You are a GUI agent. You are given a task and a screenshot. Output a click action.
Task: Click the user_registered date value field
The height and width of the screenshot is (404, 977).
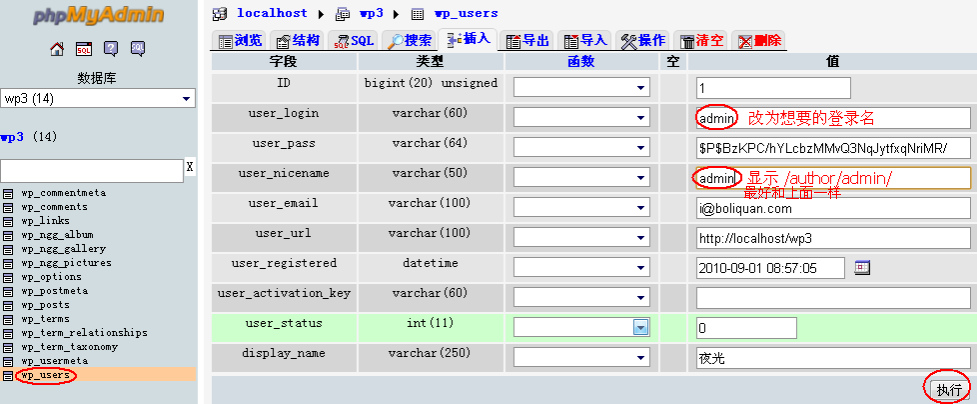coord(770,267)
